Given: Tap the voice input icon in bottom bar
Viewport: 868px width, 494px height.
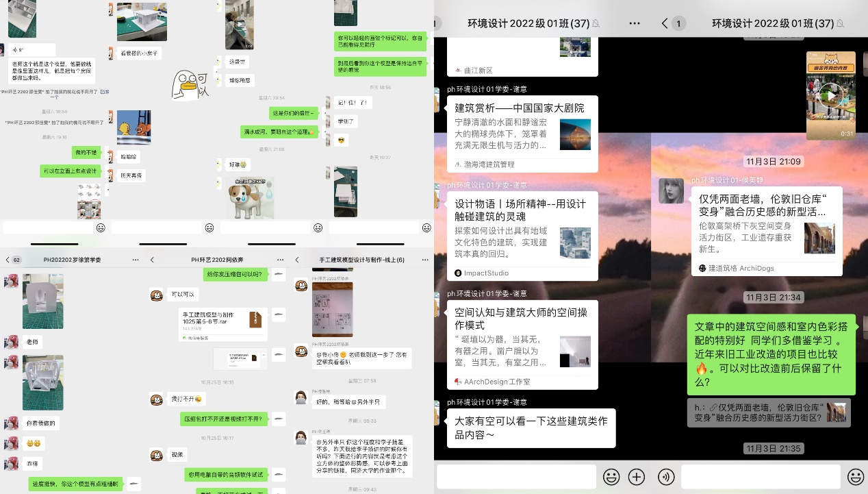Looking at the screenshot, I should click(665, 477).
